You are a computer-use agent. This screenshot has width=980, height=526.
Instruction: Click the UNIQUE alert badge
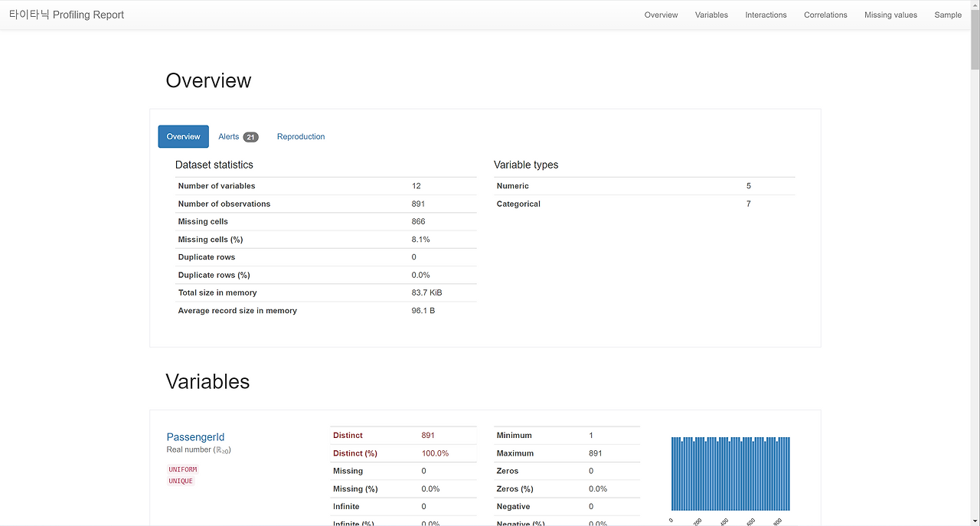[x=181, y=481]
